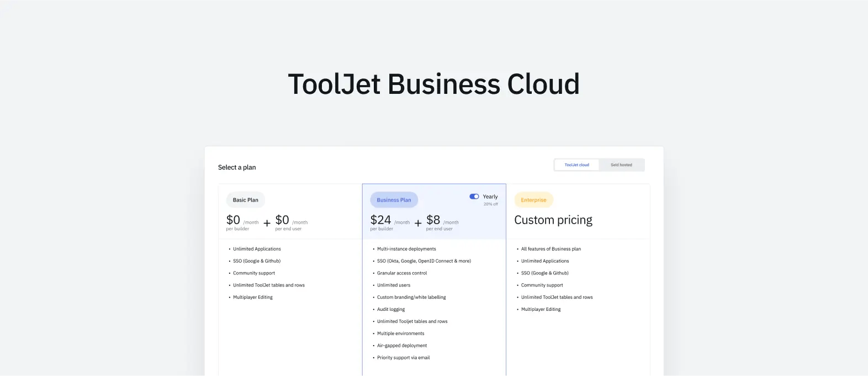
Task: Click the '$24' per builder price
Action: pyautogui.click(x=381, y=220)
